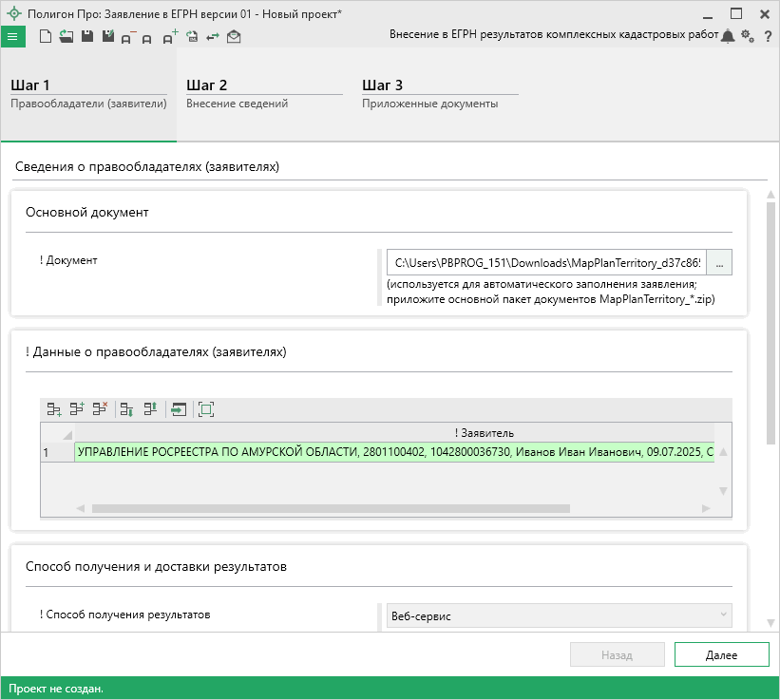Click the document file path input field
Screen dimensions: 780x700
click(547, 263)
